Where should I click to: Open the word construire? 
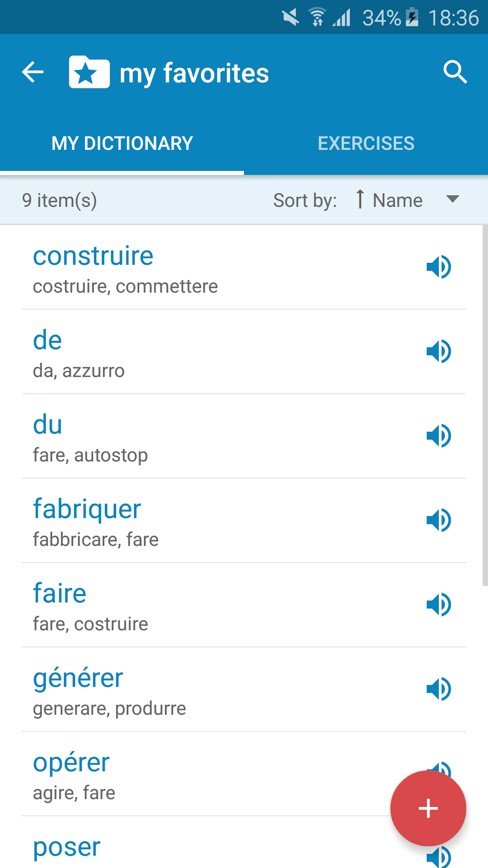(93, 256)
